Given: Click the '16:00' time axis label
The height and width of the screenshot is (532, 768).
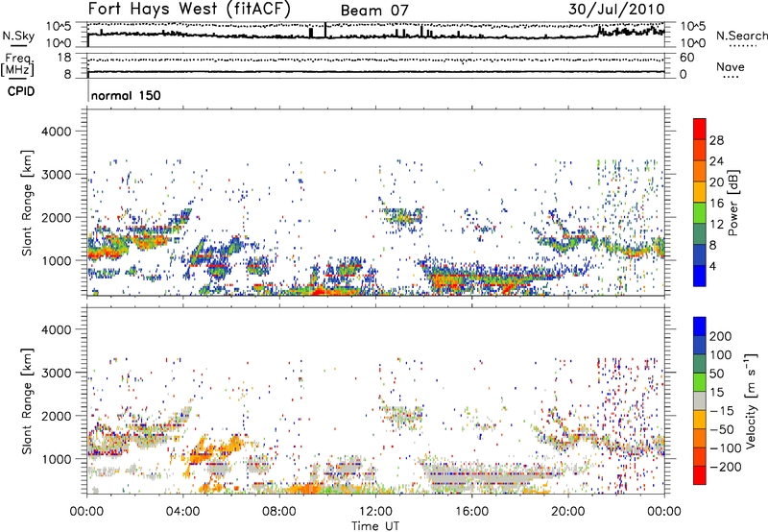Looking at the screenshot, I should [x=471, y=512].
